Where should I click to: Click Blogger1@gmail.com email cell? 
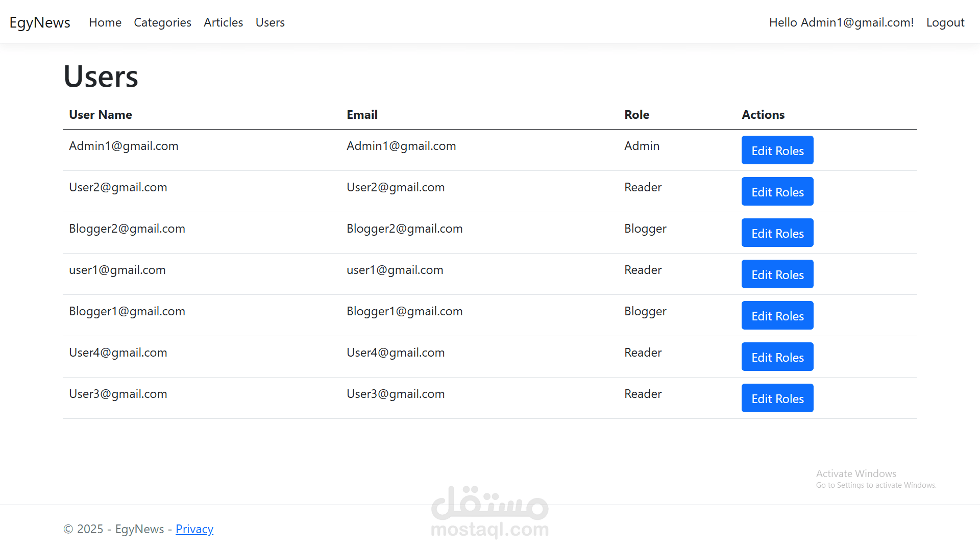coord(404,311)
